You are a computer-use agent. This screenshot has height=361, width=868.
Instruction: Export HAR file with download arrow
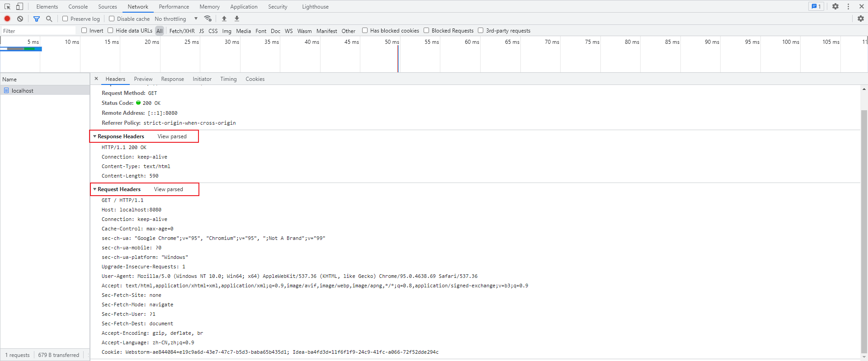pyautogui.click(x=237, y=19)
